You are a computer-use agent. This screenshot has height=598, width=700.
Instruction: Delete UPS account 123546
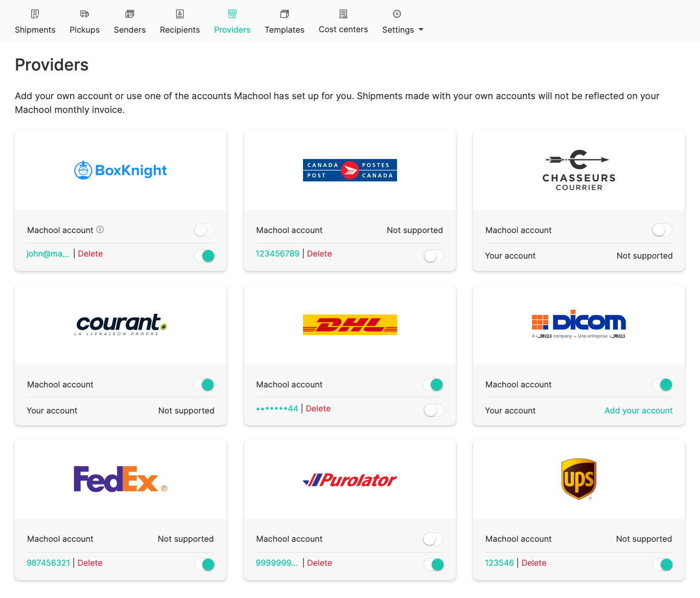[x=534, y=563]
